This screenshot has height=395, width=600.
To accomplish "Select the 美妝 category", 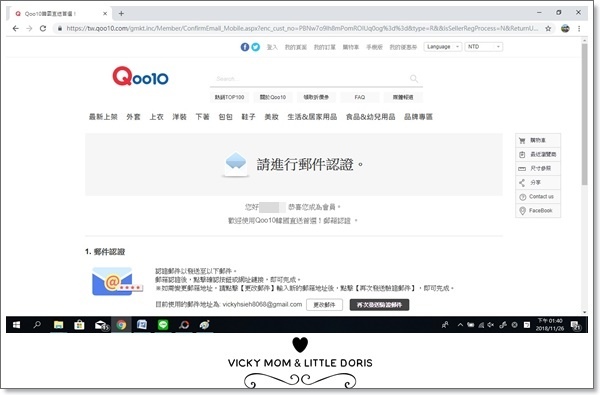I will coord(271,117).
